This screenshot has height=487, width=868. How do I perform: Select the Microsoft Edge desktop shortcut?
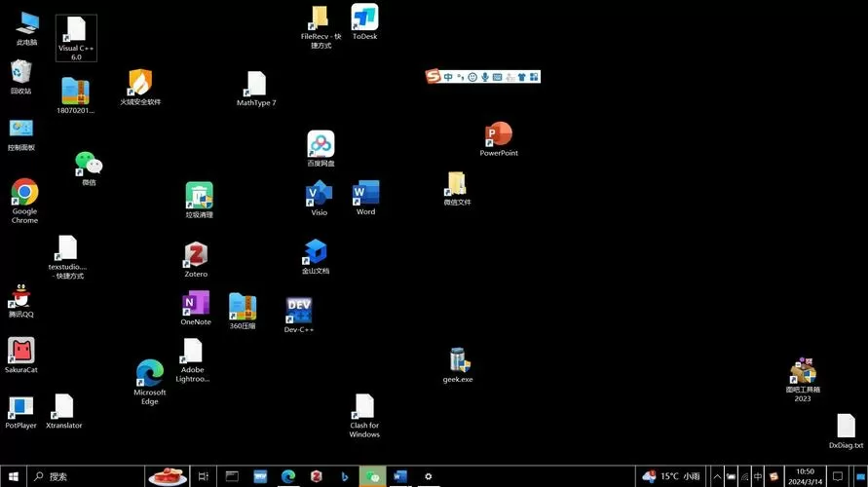tap(150, 383)
